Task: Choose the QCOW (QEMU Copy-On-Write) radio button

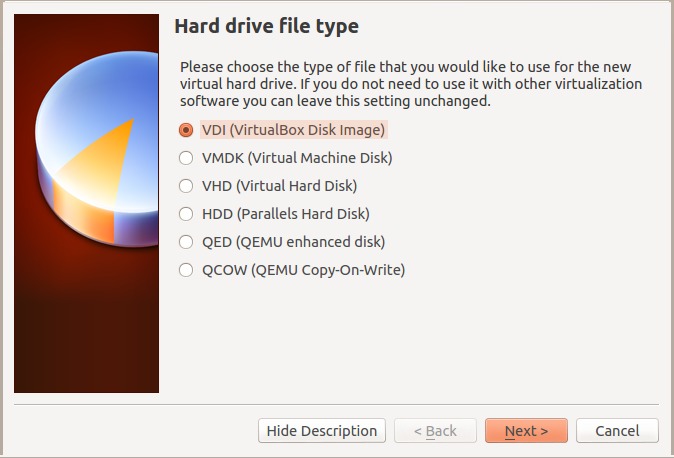Action: click(185, 270)
